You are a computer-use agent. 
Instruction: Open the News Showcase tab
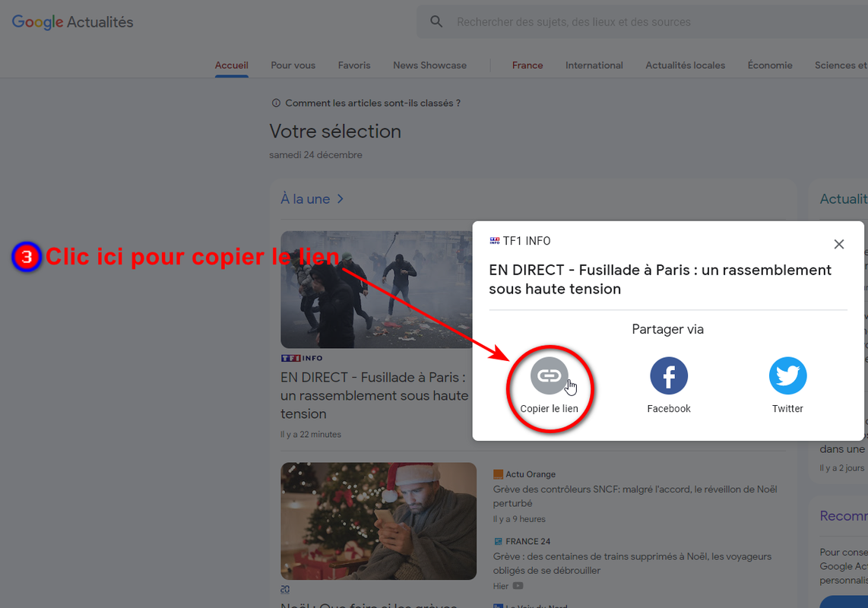coord(429,65)
